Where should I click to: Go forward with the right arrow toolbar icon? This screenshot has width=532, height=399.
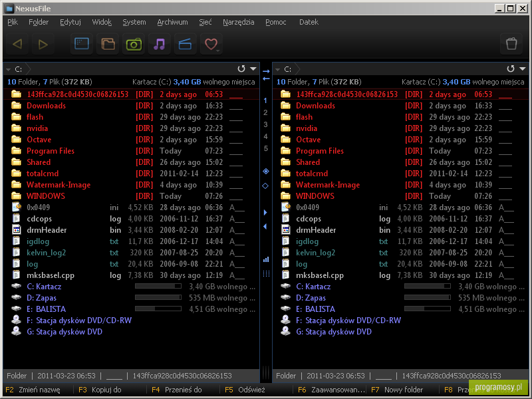click(43, 44)
